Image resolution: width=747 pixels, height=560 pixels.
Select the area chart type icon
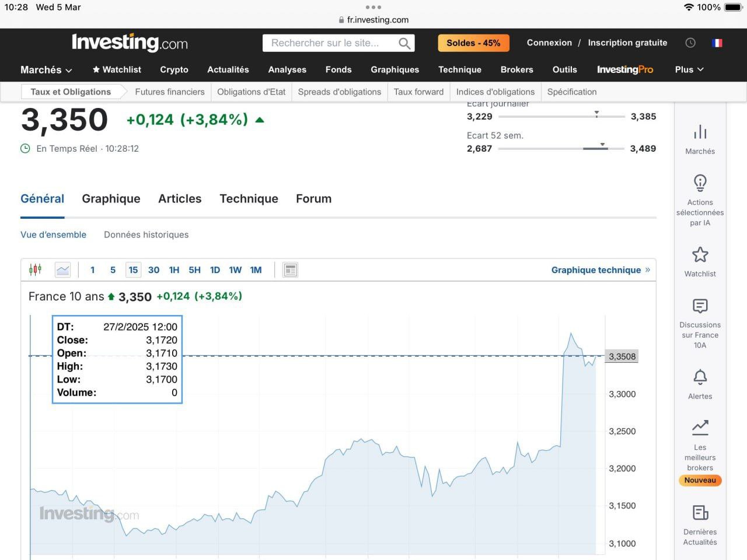coord(62,269)
